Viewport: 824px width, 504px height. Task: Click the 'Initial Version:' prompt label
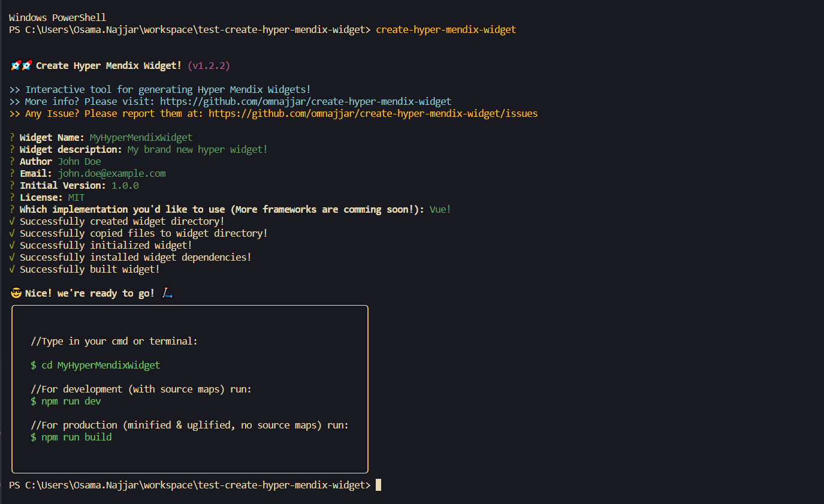63,185
